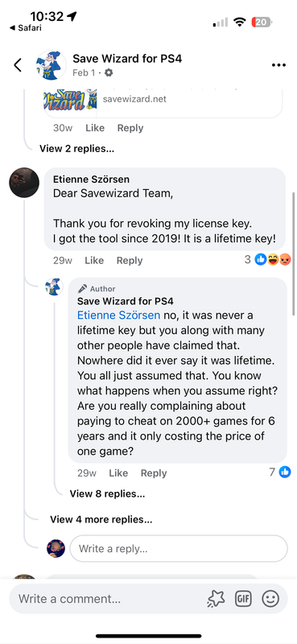This screenshot has height=644, width=297.
Task: Focus the Write a comment field
Action: tap(107, 599)
